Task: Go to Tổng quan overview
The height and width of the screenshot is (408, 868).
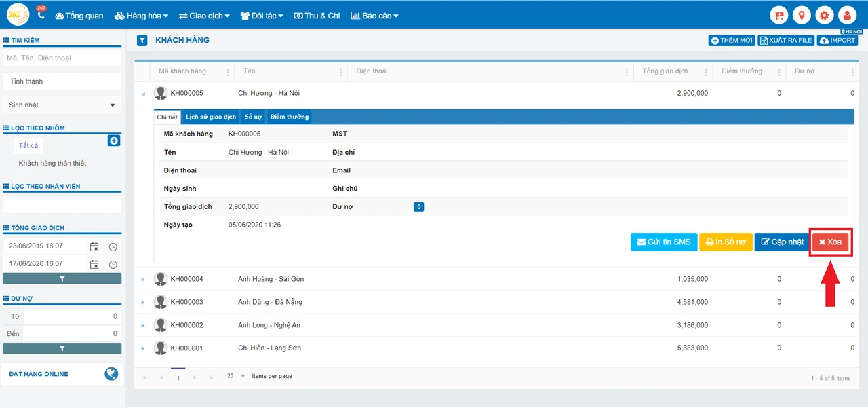Action: 79,15
